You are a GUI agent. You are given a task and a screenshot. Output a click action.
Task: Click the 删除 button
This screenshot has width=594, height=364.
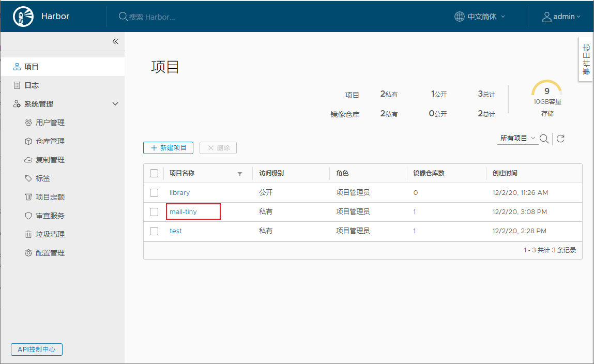218,148
